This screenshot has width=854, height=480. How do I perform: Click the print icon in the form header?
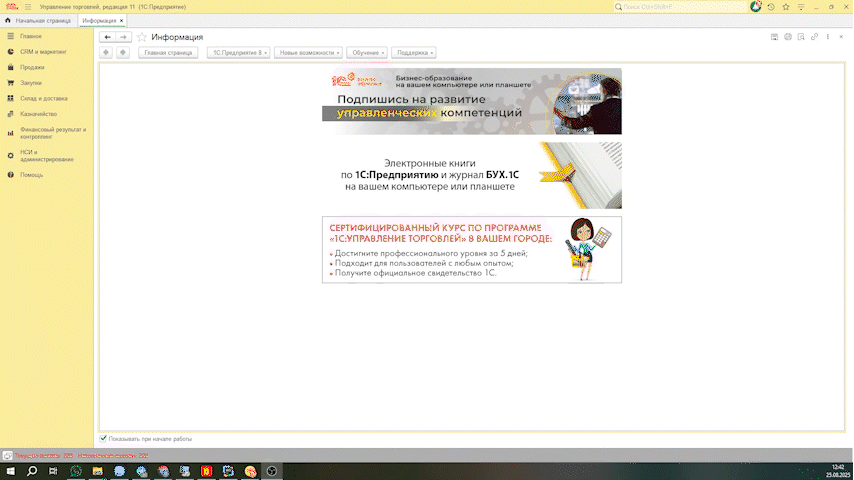point(788,37)
